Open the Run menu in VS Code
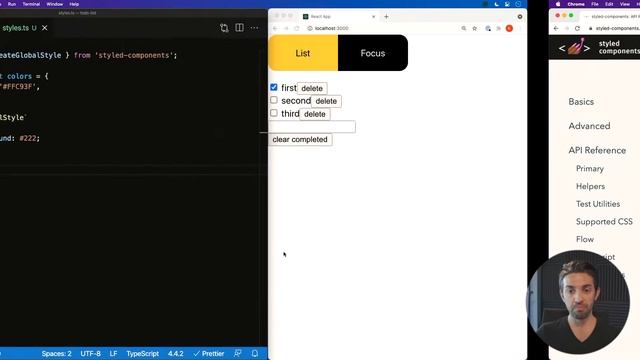This screenshot has width=640, height=360. [x=12, y=4]
